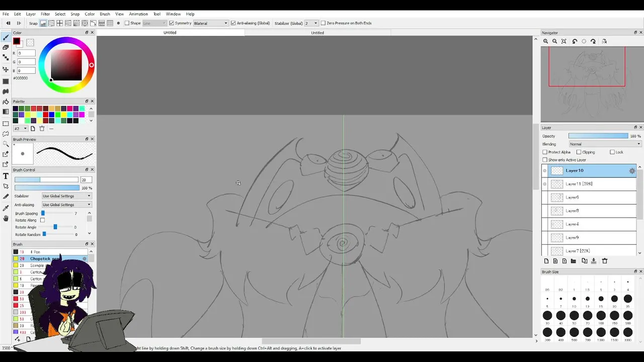Viewport: 644px width, 362px height.
Task: Open the Animation menu
Action: pos(138,14)
